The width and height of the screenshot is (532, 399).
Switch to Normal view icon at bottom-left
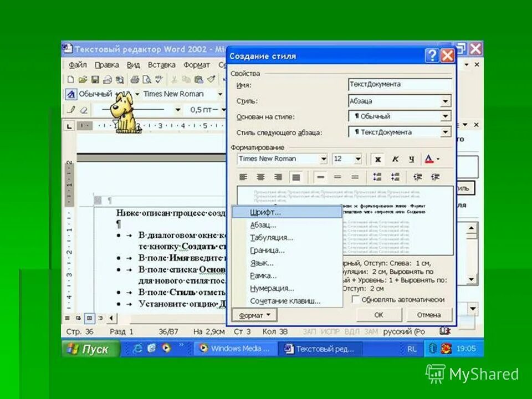pyautogui.click(x=68, y=318)
